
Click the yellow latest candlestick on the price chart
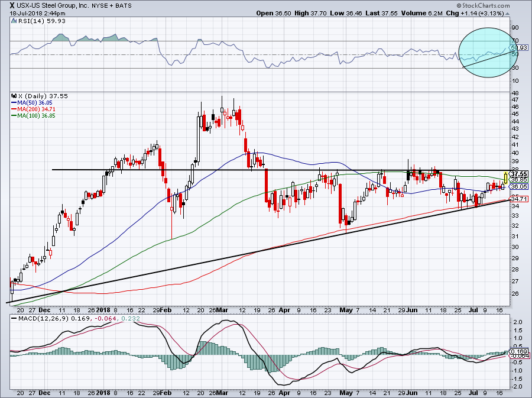pyautogui.click(x=506, y=178)
